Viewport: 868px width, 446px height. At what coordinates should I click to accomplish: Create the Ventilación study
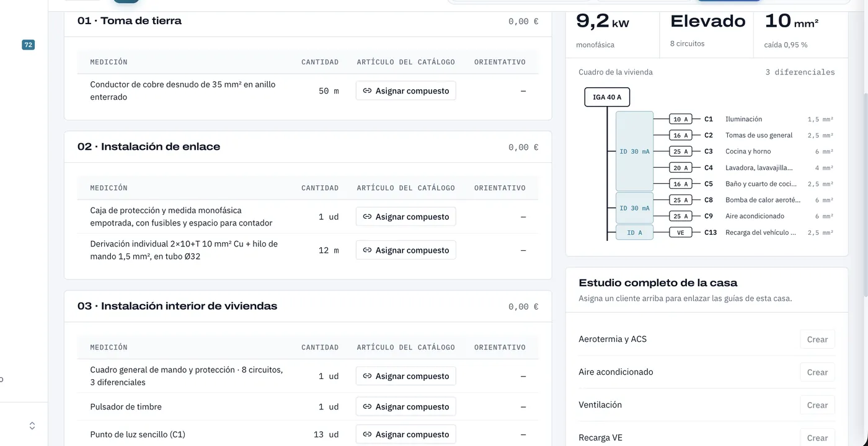point(817,405)
